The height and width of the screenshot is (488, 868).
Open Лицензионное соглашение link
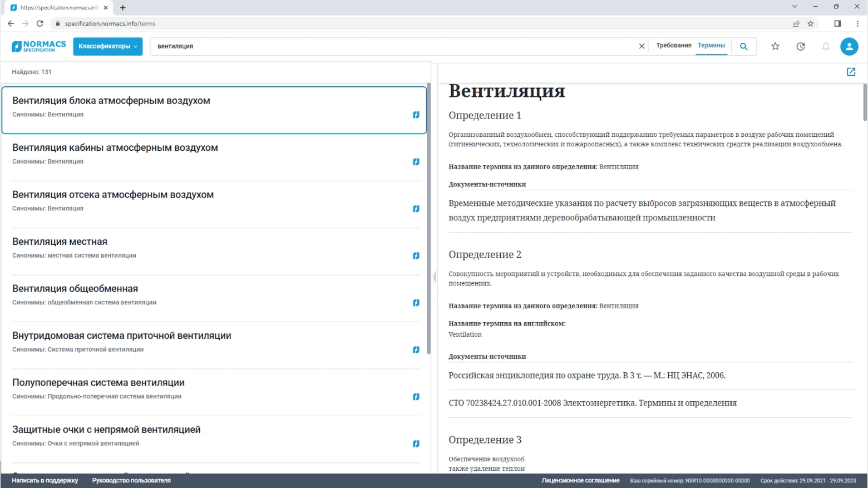580,481
